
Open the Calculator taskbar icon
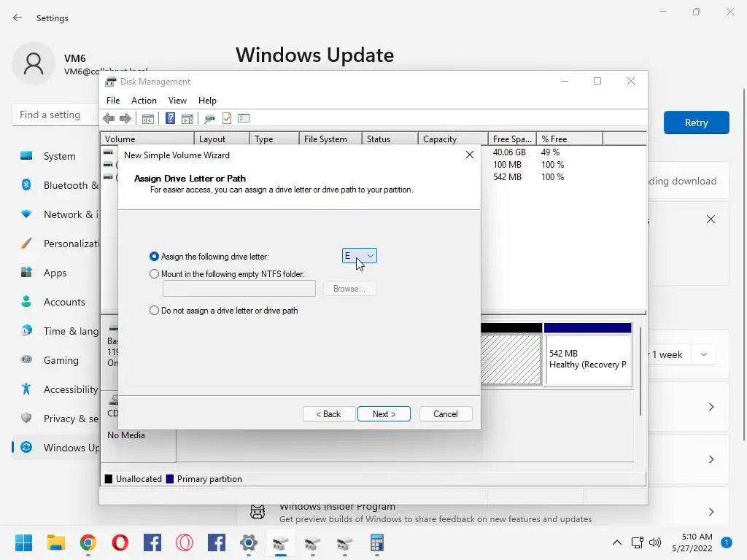click(377, 542)
